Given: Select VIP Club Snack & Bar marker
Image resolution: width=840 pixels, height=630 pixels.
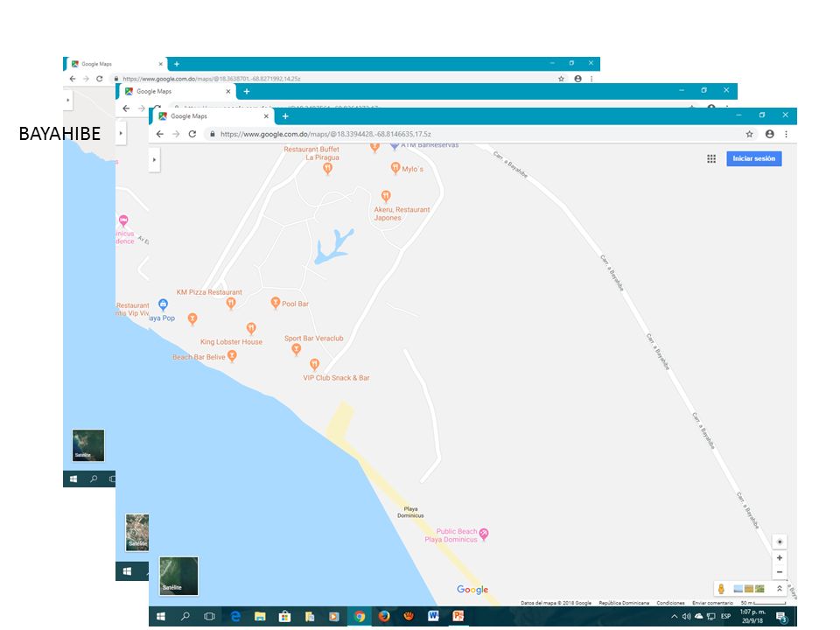Looking at the screenshot, I should click(x=314, y=365).
